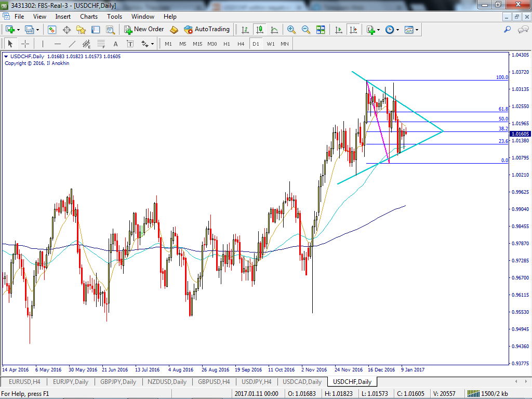Switch to the EURUSD,H4 chart tab
This screenshot has width=532, height=399.
tap(24, 382)
